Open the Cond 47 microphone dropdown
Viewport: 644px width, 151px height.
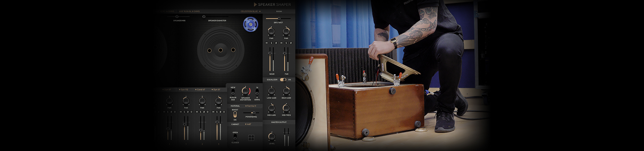[x=200, y=90]
